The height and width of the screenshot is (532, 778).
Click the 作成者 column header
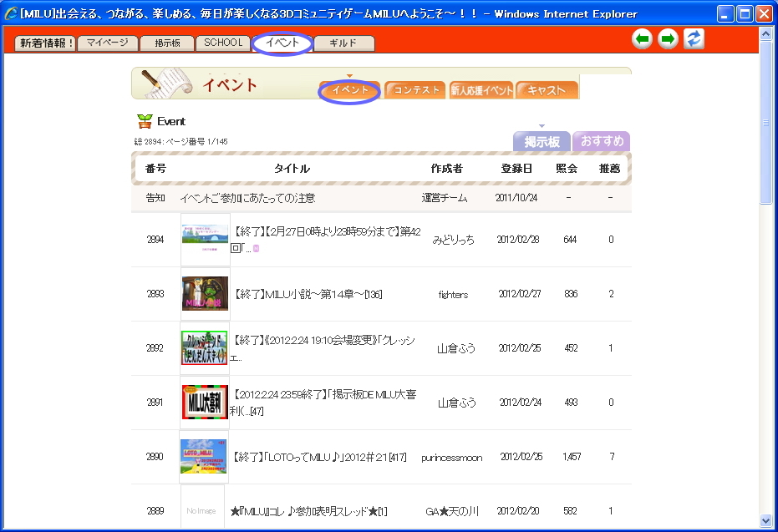pos(446,169)
